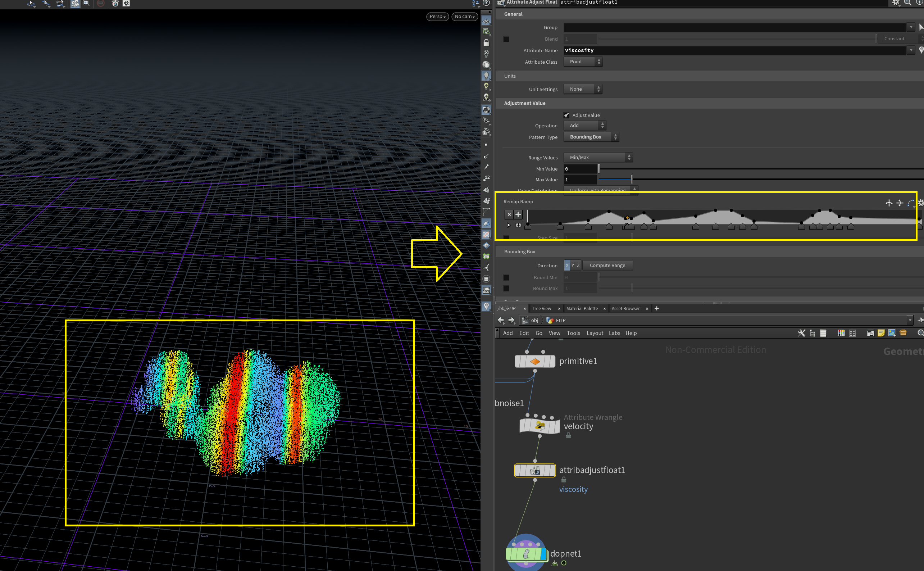
Task: Click the tree list view icon
Action: pos(812,333)
